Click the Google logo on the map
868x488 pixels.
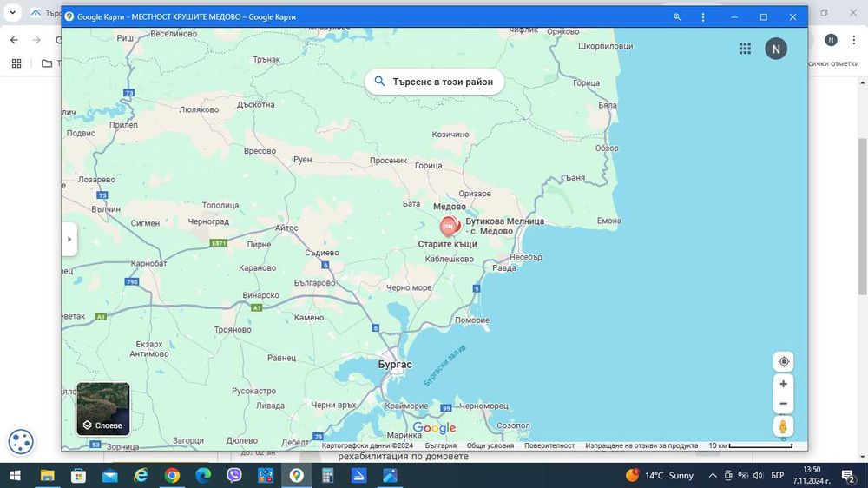click(435, 427)
